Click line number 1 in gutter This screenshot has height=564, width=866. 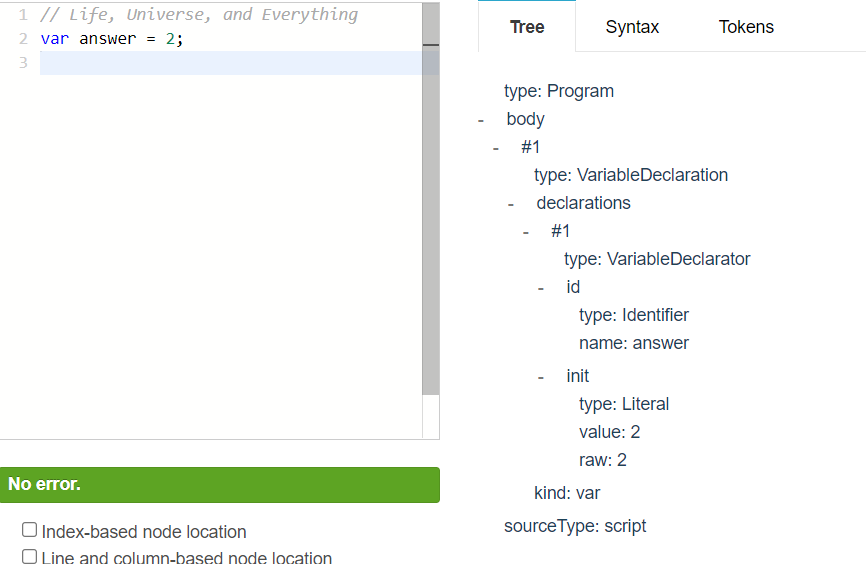[x=23, y=14]
